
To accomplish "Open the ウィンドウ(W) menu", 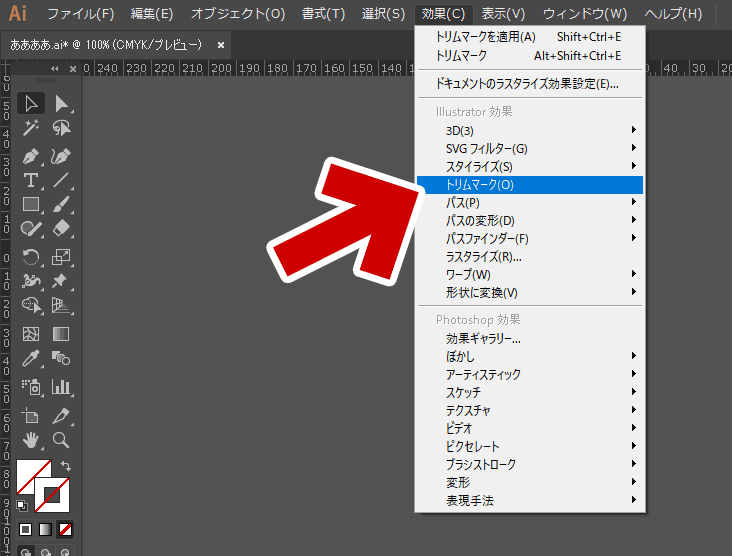I will 585,14.
